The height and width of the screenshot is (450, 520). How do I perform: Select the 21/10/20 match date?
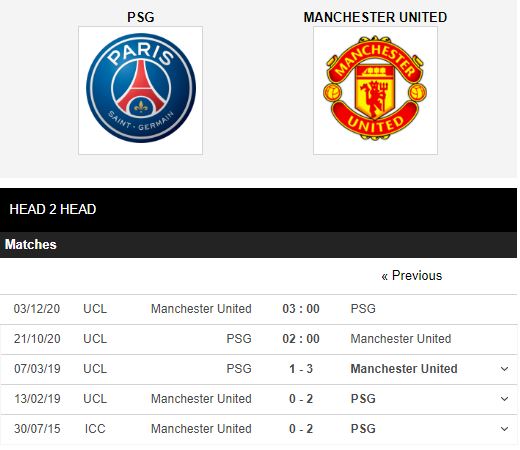37,339
